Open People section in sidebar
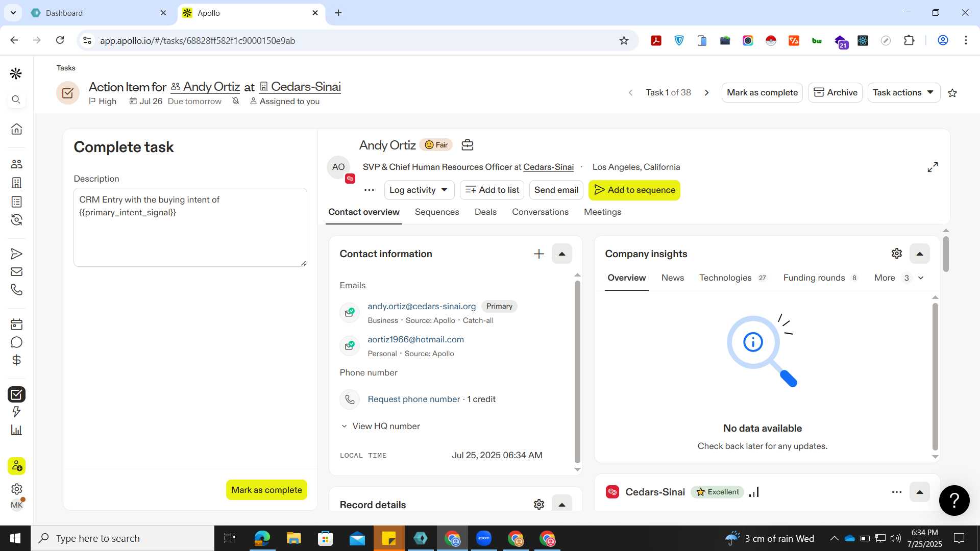This screenshot has height=551, width=980. pos(16,164)
